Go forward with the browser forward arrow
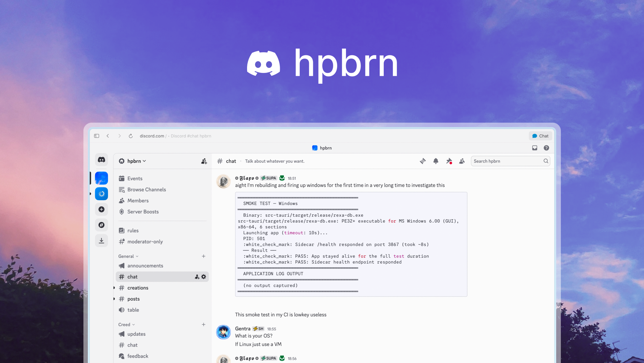Viewport: 644px width, 363px height. pos(119,136)
